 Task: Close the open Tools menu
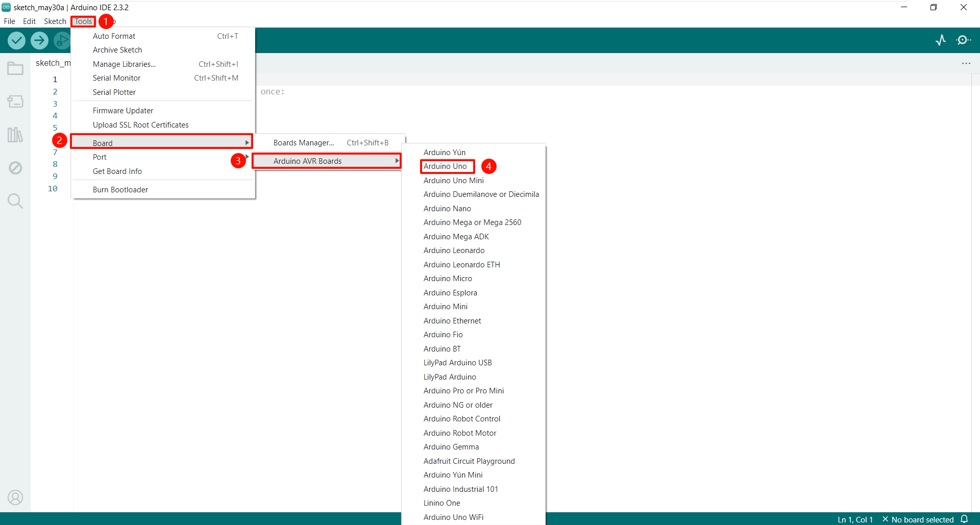(x=83, y=21)
